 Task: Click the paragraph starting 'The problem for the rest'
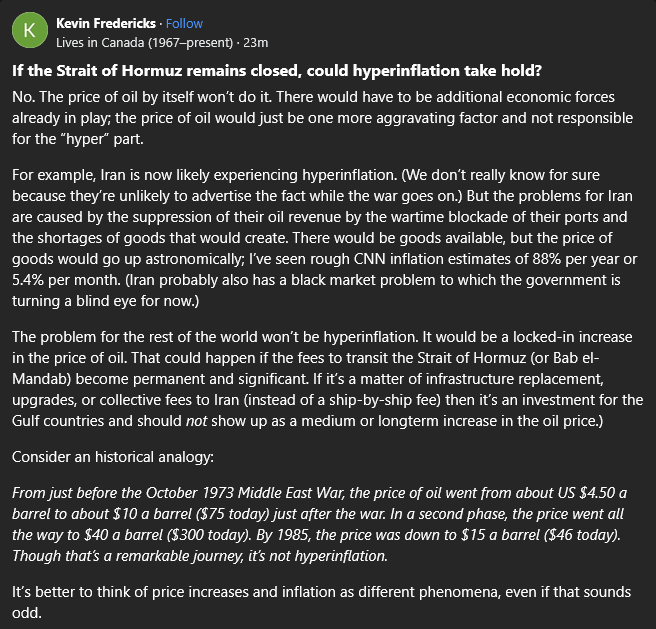coord(327,379)
